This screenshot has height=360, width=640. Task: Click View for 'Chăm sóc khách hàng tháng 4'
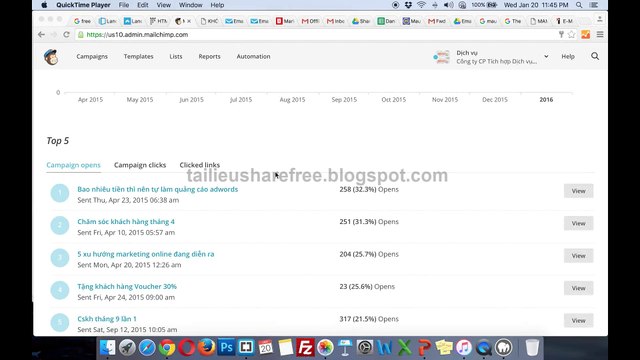click(x=578, y=223)
